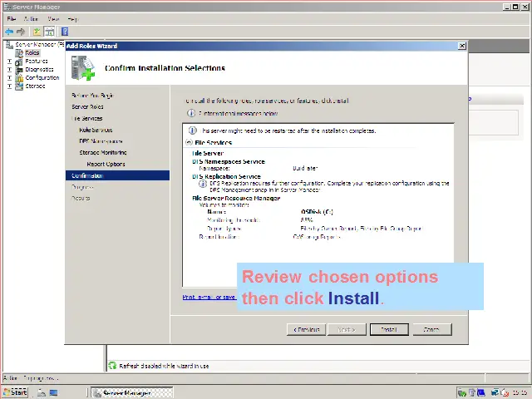Open the File menu
This screenshot has width=532, height=399.
(x=11, y=19)
